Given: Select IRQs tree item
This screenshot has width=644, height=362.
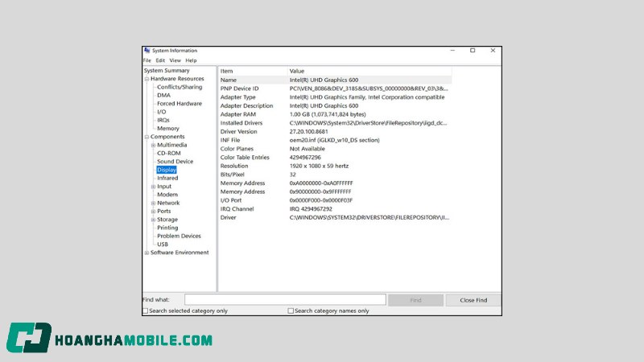Looking at the screenshot, I should [x=163, y=120].
